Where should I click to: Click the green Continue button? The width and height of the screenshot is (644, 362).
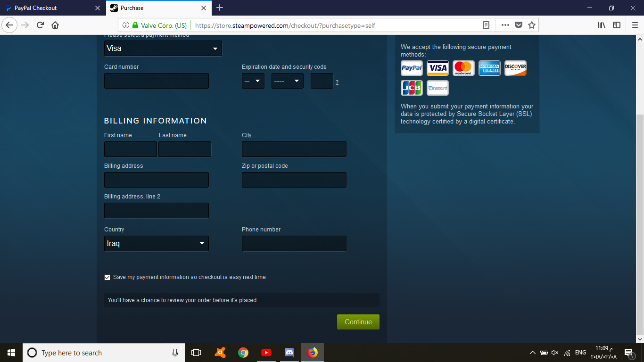(x=358, y=322)
